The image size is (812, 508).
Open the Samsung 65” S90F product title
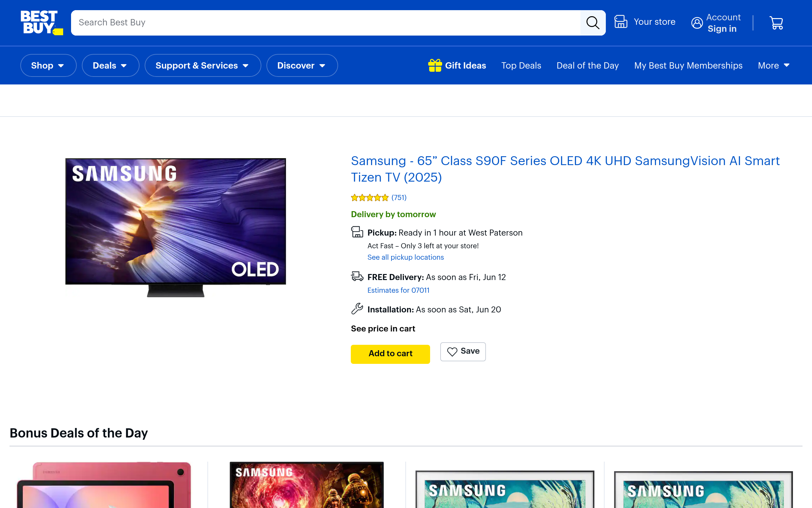565,169
